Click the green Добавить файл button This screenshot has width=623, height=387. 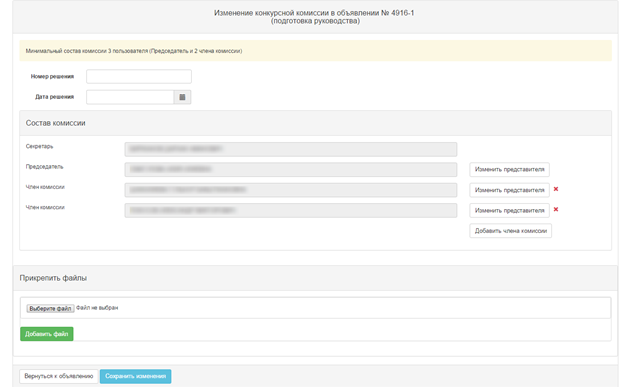[46, 334]
